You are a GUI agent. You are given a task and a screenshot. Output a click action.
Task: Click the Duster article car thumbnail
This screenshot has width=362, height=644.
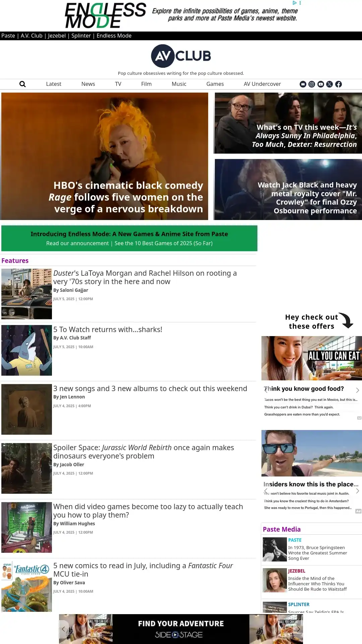pyautogui.click(x=26, y=294)
